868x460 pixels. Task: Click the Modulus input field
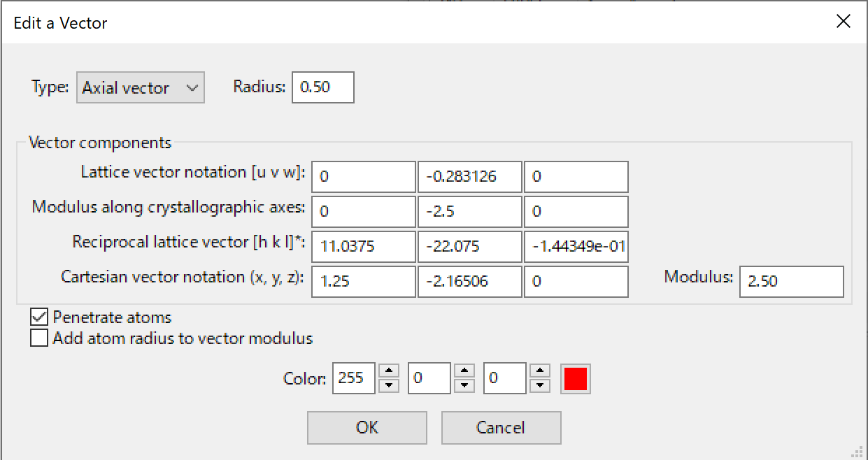coord(790,282)
